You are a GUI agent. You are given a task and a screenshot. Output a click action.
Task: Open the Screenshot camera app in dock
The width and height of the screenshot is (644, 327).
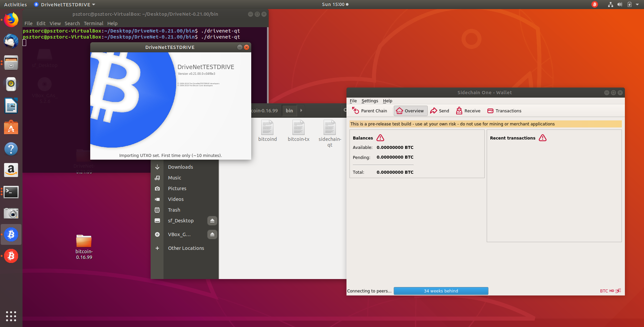[11, 213]
